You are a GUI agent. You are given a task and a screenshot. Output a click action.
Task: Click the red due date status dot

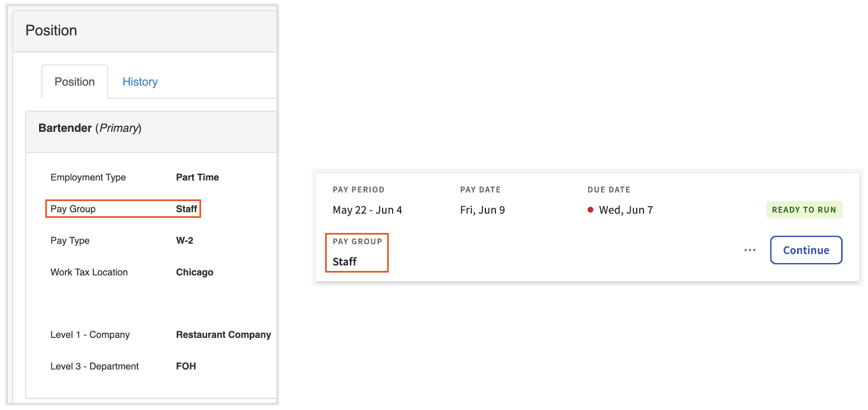tap(590, 210)
